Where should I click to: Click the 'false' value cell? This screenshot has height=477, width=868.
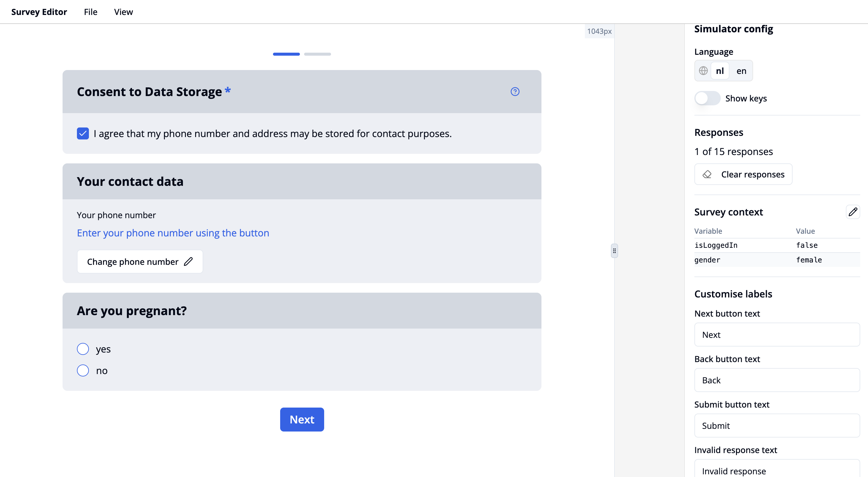point(807,245)
